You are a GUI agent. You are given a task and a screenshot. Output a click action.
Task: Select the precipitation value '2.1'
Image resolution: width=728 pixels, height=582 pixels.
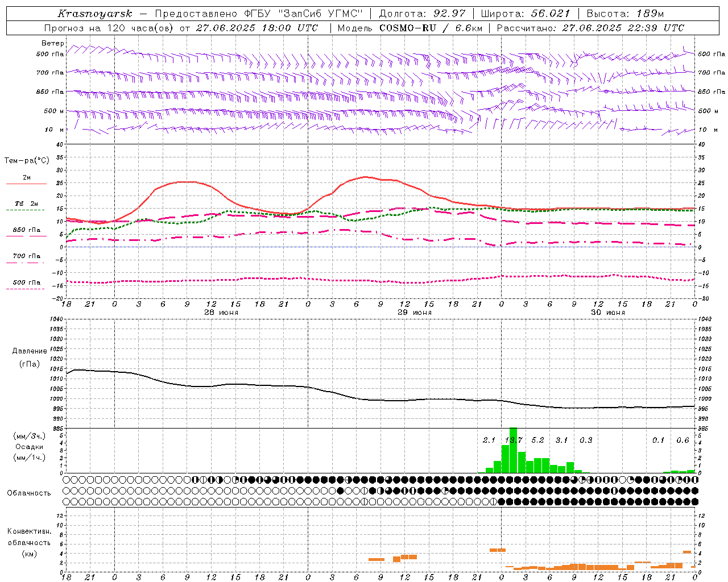point(489,440)
